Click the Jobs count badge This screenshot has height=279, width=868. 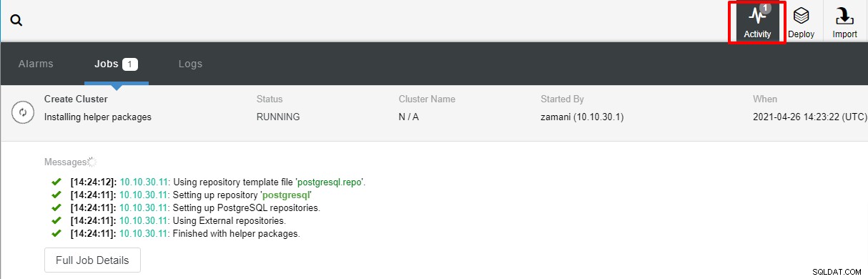tap(129, 64)
